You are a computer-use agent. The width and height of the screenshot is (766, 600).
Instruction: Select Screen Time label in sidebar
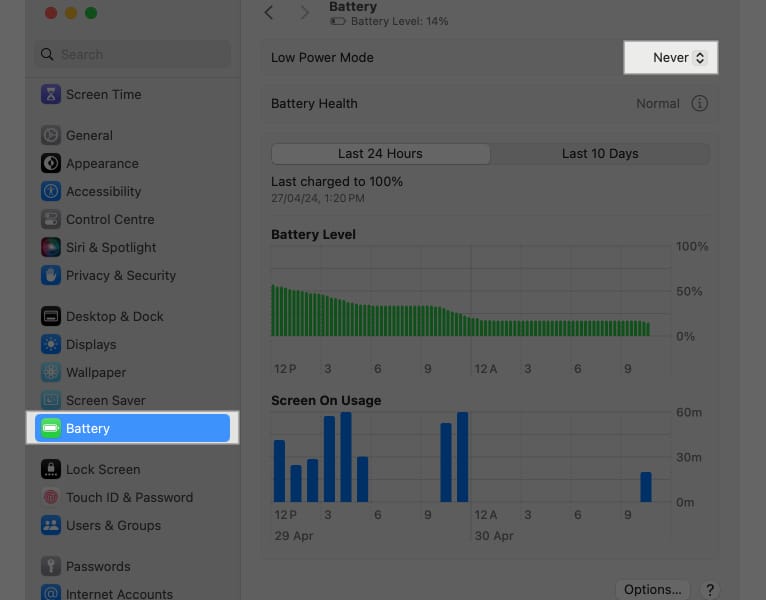coord(104,94)
